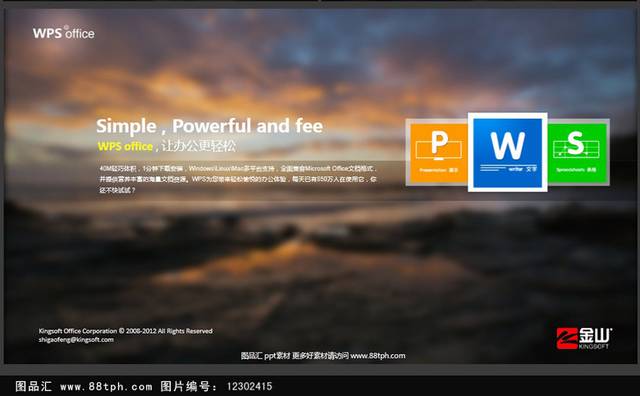Viewport: 640px width, 396px height.
Task: Click the orange Presentation P tile
Action: pos(438,152)
